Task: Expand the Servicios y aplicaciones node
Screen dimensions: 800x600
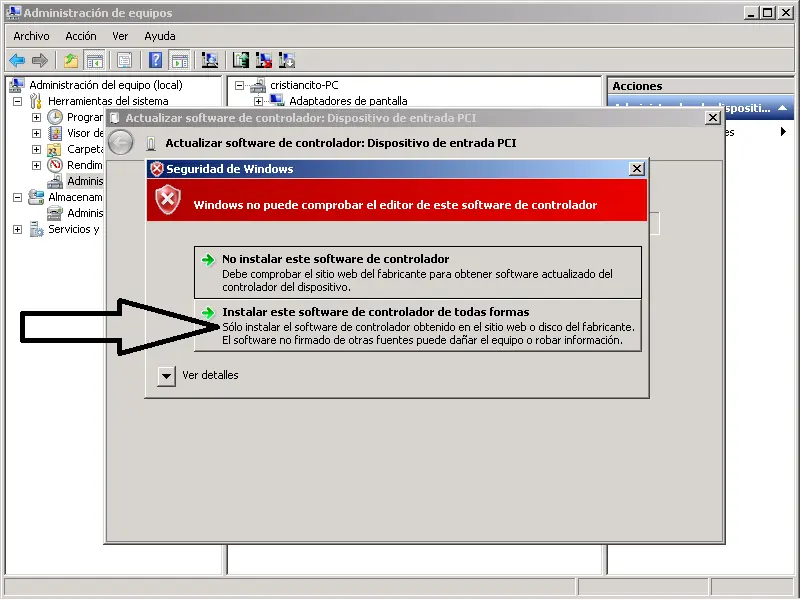Action: [17, 229]
